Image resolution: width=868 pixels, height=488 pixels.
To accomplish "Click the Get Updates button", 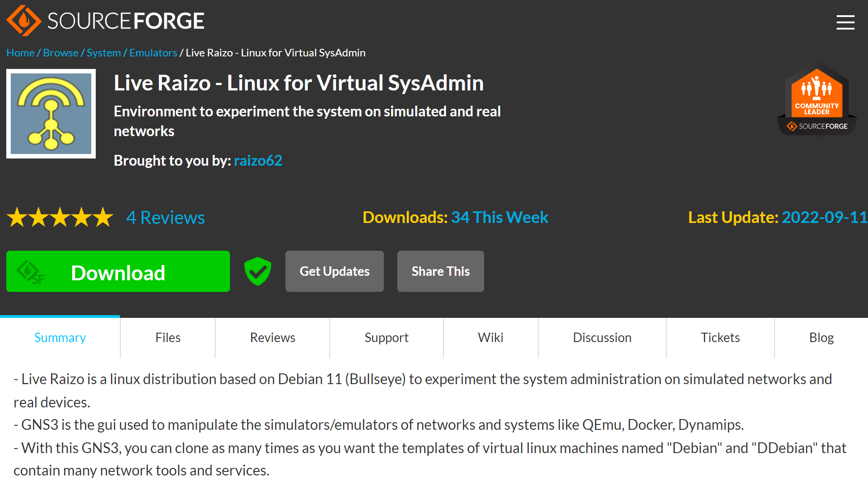I will pyautogui.click(x=334, y=271).
